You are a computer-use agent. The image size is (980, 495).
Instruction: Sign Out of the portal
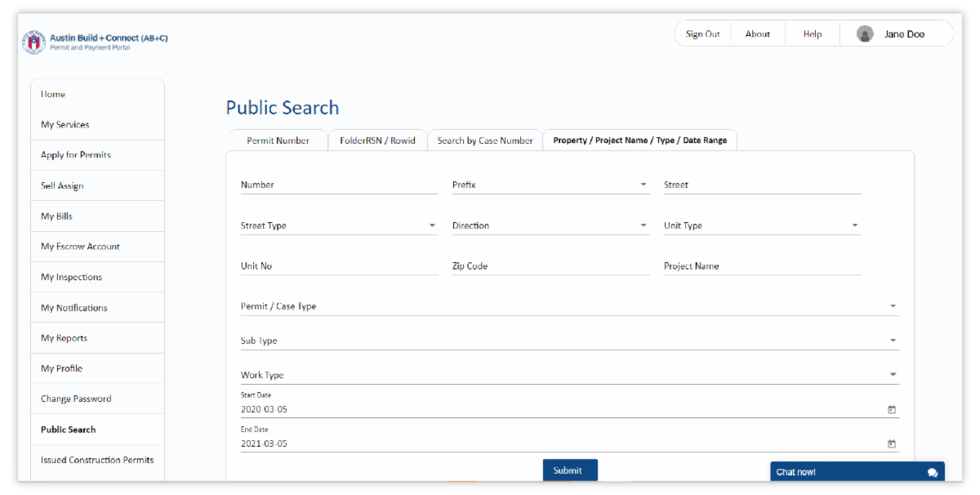pyautogui.click(x=702, y=33)
